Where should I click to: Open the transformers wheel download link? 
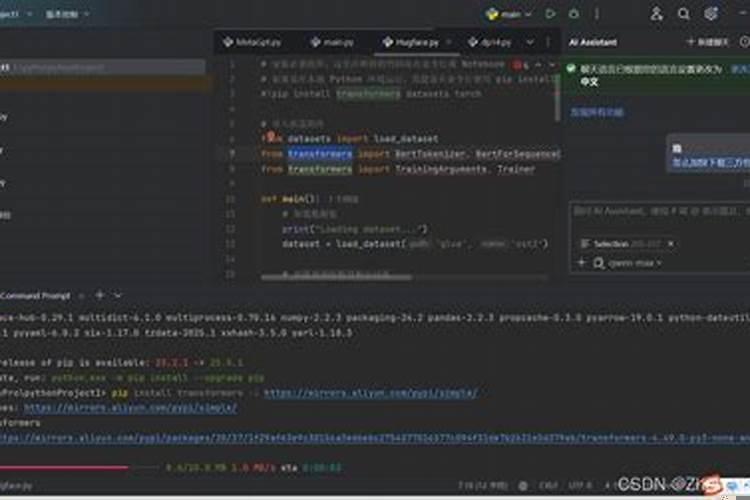pyautogui.click(x=375, y=438)
